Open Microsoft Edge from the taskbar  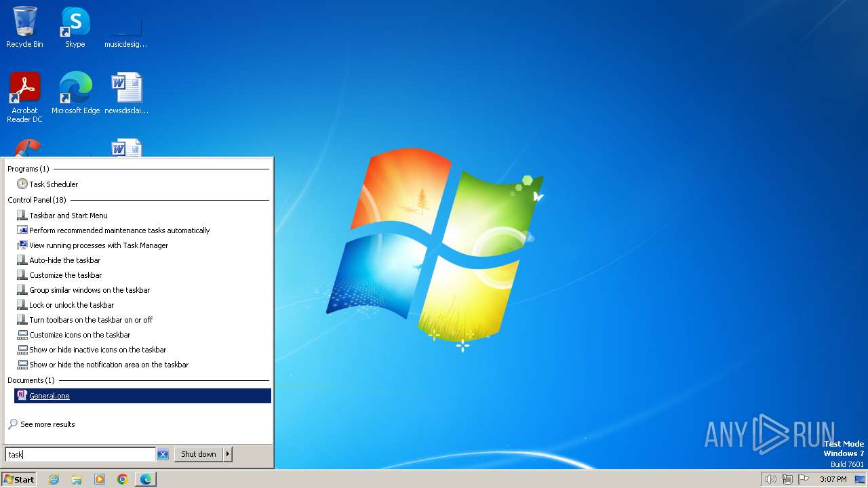pos(146,479)
